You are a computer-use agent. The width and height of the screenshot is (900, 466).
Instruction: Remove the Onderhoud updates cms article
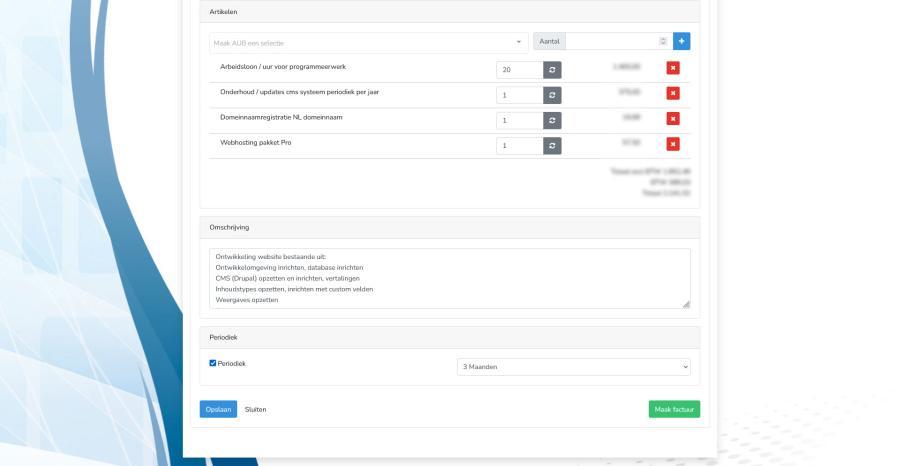674,95
